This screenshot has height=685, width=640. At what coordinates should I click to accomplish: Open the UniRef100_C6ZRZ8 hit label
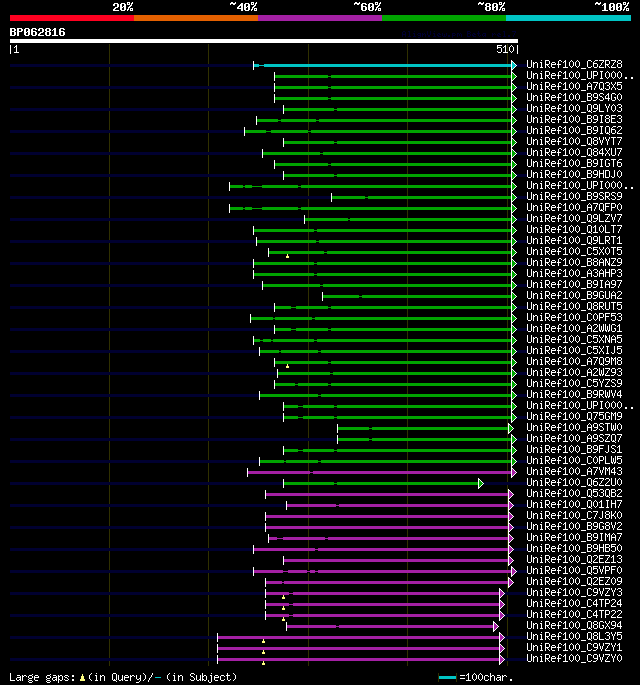click(x=574, y=65)
